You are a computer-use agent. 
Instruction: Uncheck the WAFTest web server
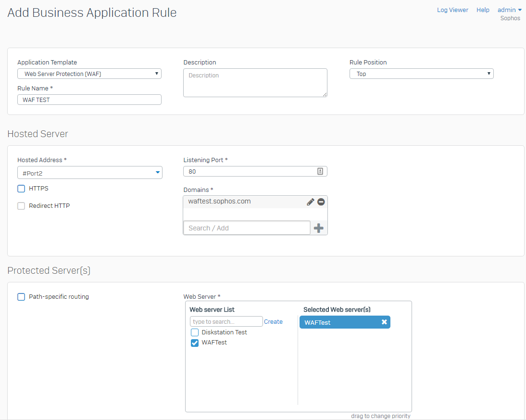pyautogui.click(x=195, y=343)
